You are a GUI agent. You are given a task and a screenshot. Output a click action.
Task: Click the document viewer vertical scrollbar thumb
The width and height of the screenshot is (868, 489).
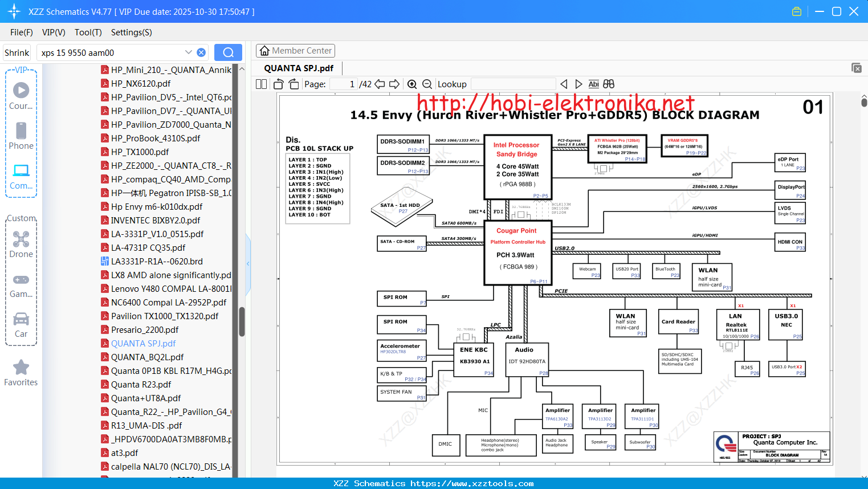864,103
